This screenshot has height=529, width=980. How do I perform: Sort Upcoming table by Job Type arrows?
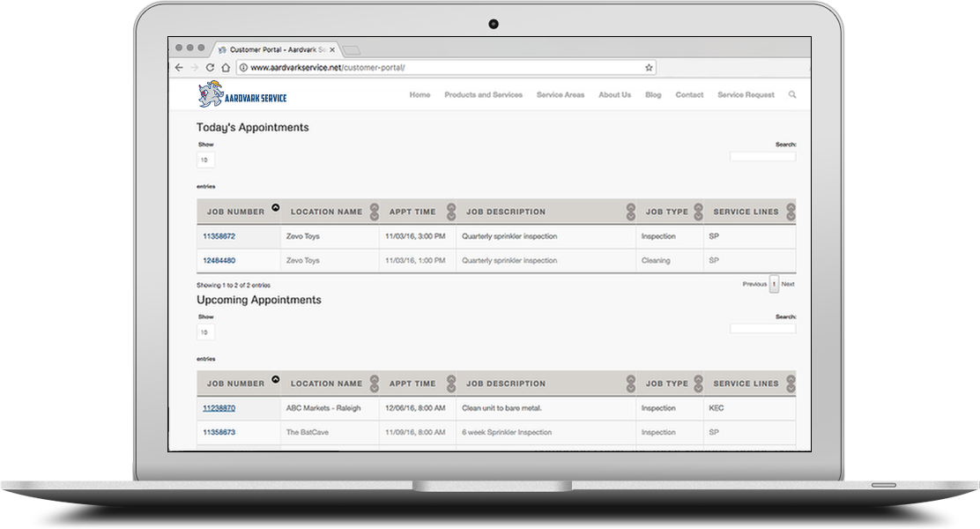(x=697, y=384)
